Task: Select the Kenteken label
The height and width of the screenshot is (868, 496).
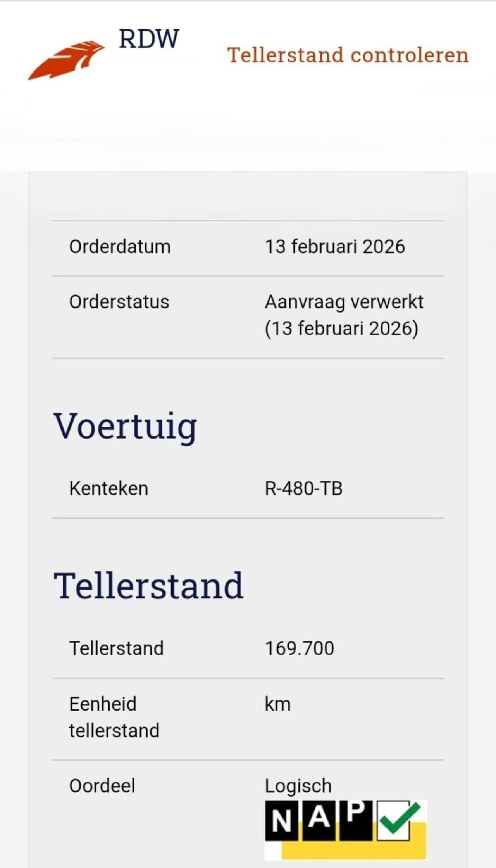Action: (x=108, y=488)
